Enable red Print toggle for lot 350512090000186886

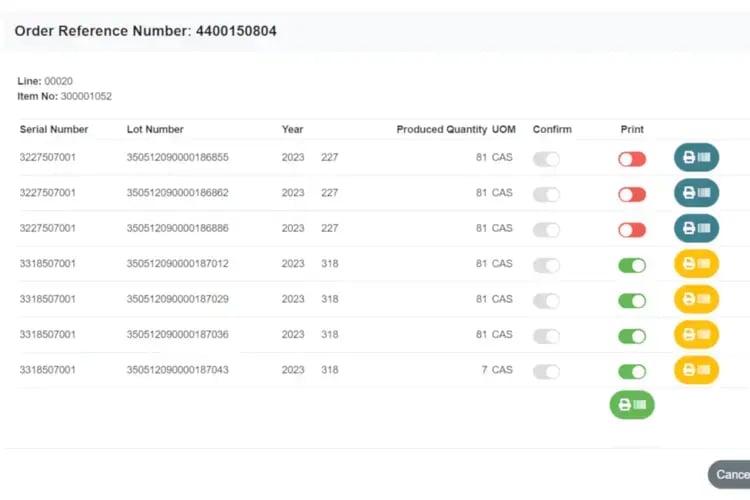click(x=632, y=230)
